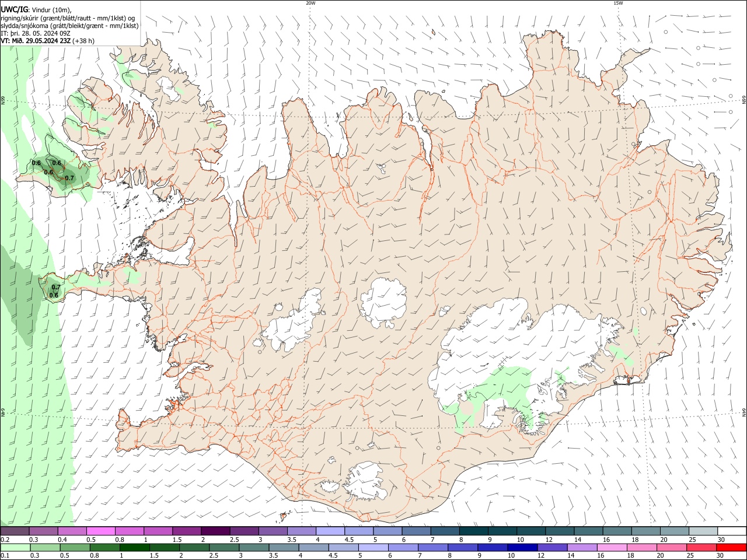Click the 'slydda/snjókoma' legend description line

tap(69, 26)
